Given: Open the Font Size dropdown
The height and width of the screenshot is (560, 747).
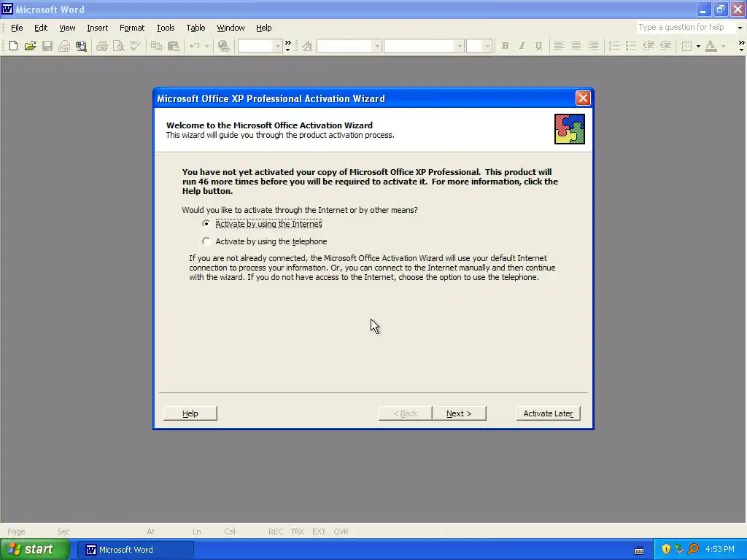Looking at the screenshot, I should [487, 46].
